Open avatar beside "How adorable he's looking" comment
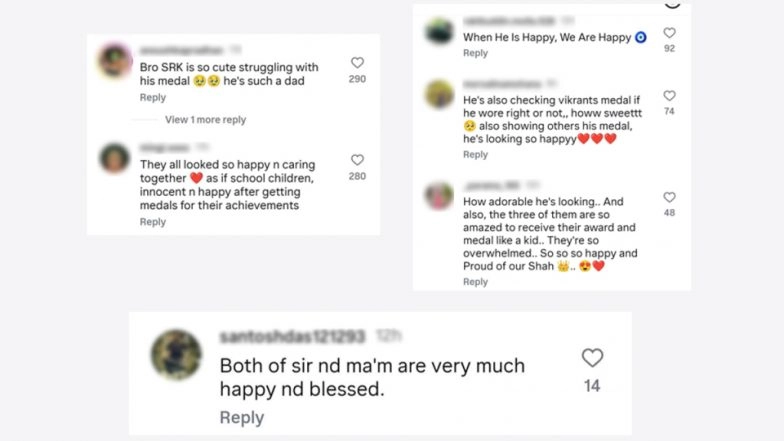 click(x=439, y=196)
